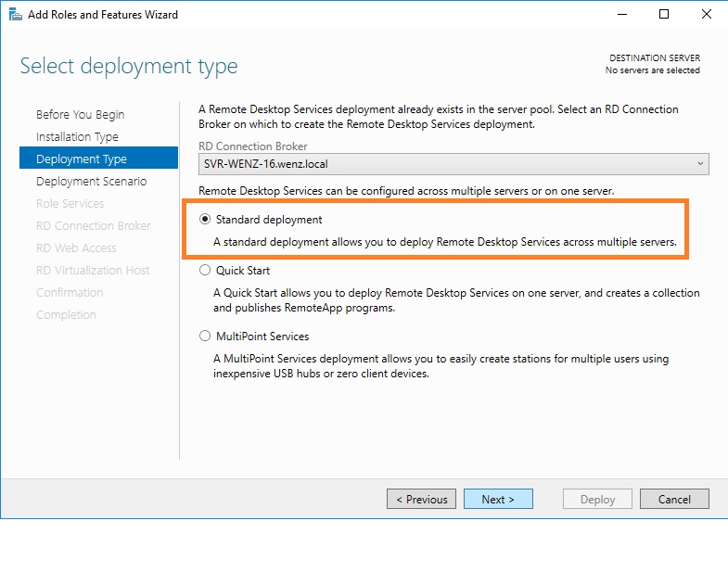Close the Add Roles and Features Wizard

pos(706,15)
